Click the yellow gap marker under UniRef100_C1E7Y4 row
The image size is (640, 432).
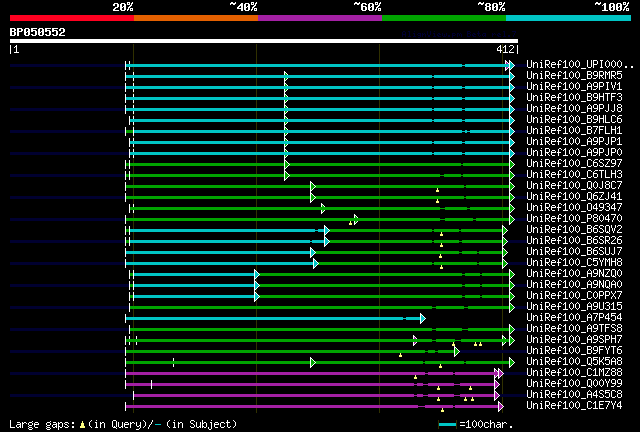[x=442, y=410]
